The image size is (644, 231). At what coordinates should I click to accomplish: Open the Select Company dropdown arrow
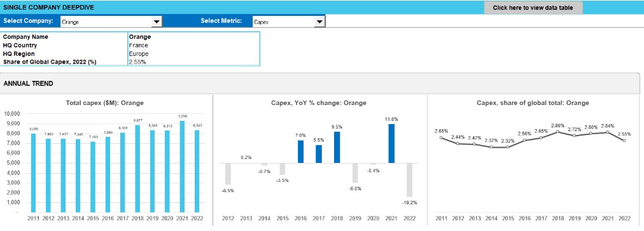click(x=157, y=22)
